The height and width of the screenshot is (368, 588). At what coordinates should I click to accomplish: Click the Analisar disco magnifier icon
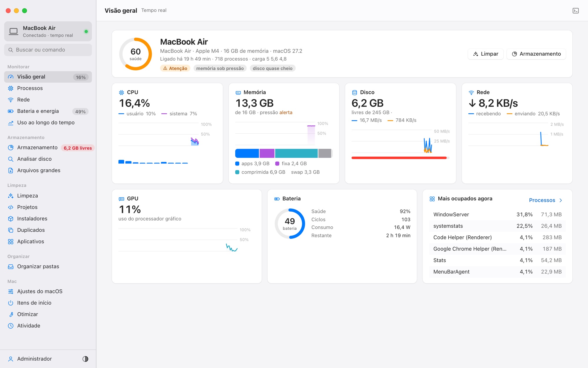tap(11, 159)
